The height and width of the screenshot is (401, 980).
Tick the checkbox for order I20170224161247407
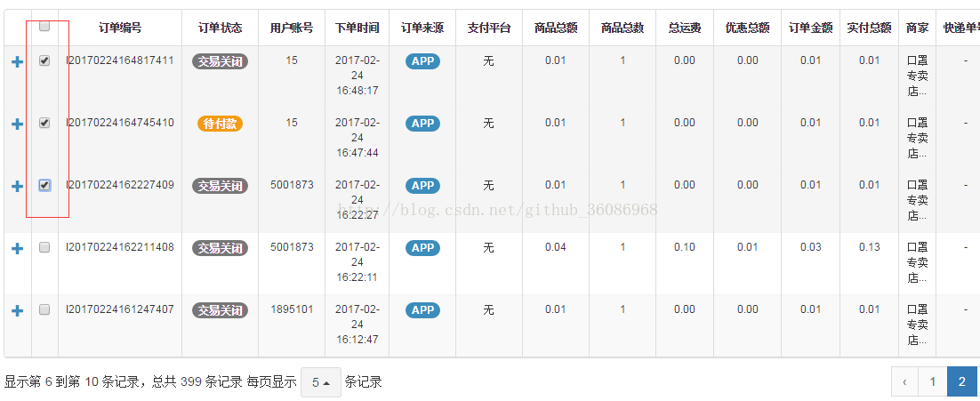click(44, 309)
